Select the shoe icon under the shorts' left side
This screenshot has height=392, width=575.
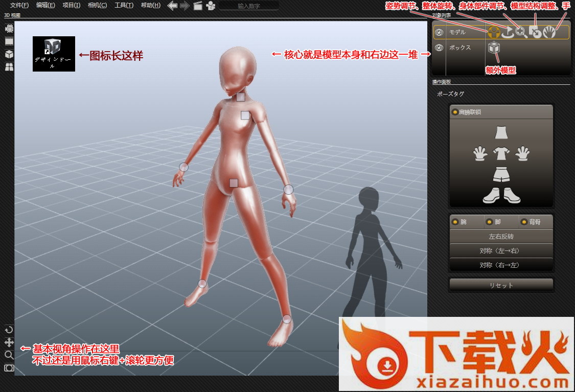coord(491,195)
